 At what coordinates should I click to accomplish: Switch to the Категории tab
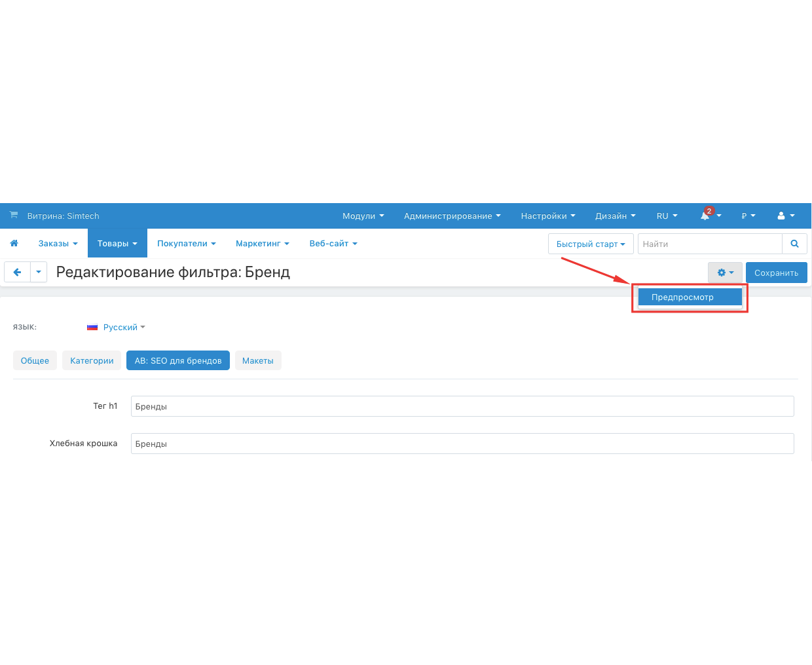tap(92, 360)
